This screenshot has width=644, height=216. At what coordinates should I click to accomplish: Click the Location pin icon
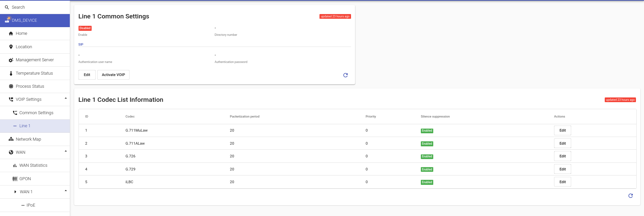11,47
